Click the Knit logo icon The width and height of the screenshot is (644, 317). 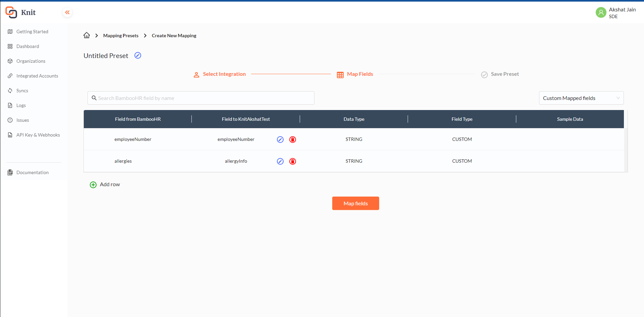pyautogui.click(x=11, y=12)
